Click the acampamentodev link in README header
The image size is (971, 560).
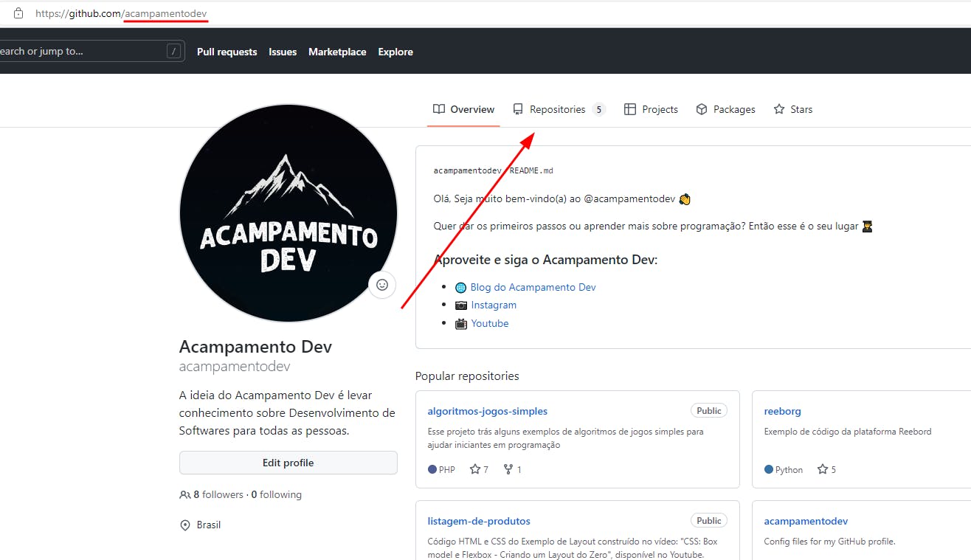468,170
